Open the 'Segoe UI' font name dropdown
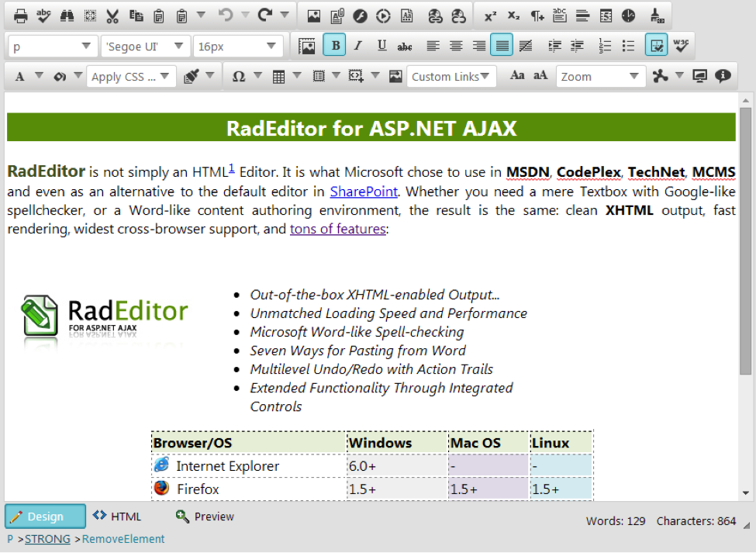756x553 pixels. click(x=146, y=47)
